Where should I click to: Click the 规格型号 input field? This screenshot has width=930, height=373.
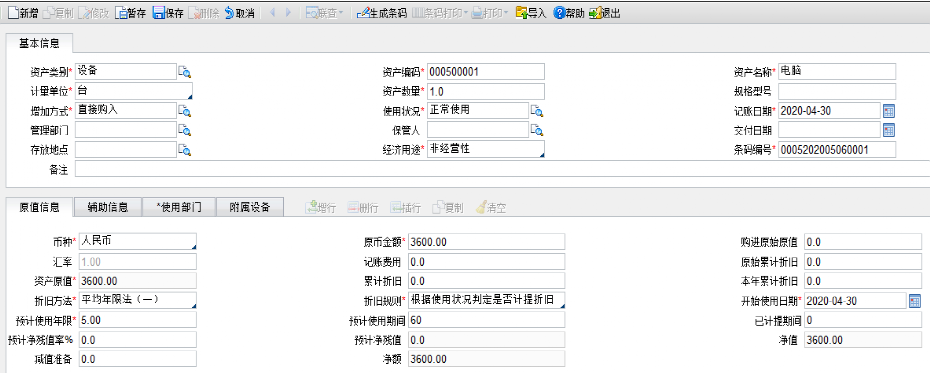[x=837, y=91]
